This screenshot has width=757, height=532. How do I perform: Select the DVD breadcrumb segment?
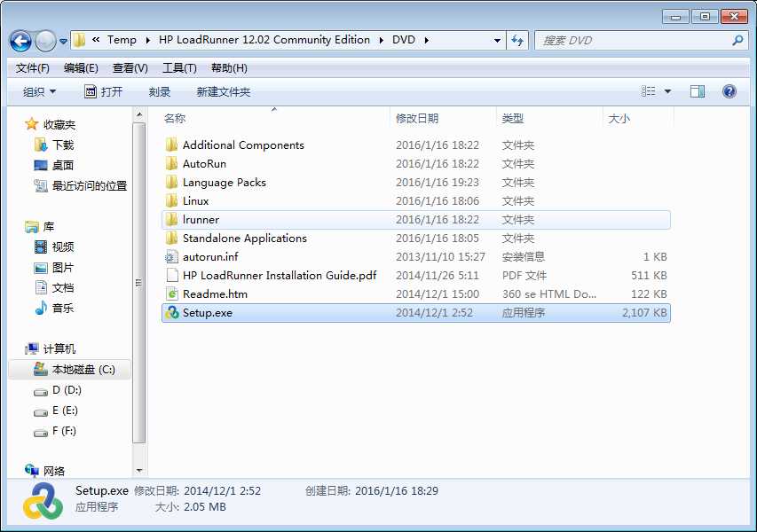[404, 40]
